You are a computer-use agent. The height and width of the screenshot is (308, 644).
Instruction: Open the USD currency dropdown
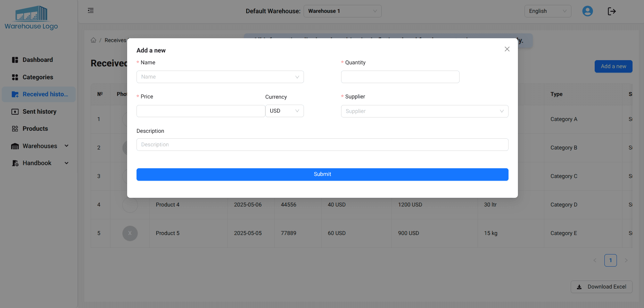tap(284, 111)
